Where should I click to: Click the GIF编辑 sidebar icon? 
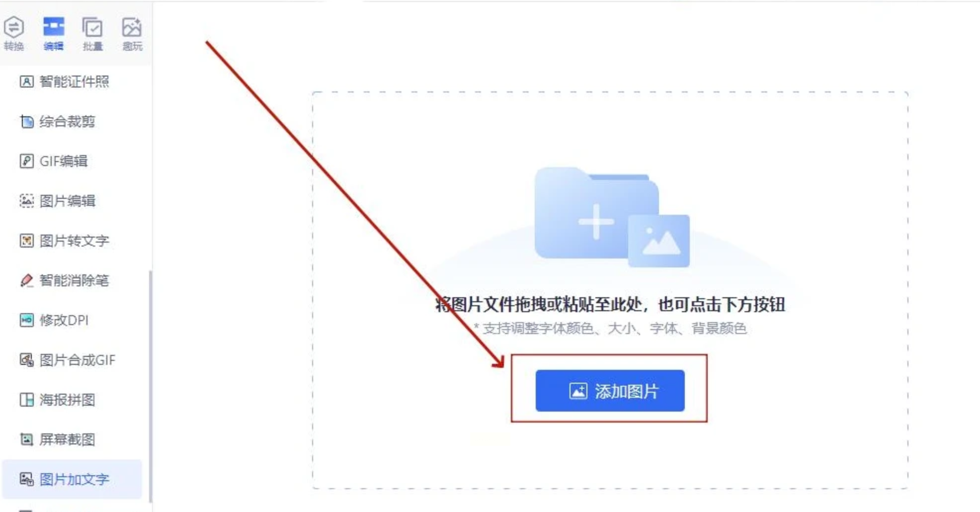[26, 161]
